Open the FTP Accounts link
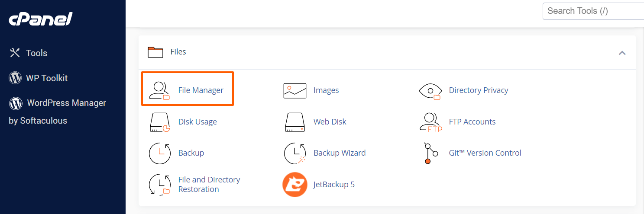Viewport: 644px width, 214px height. (472, 122)
